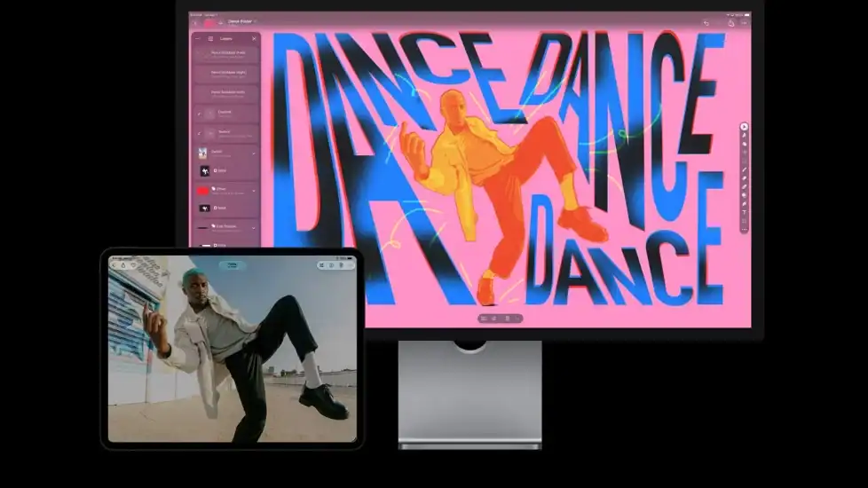Select the layer with the dancer photo thumbnail
868x488 pixels.
point(225,153)
